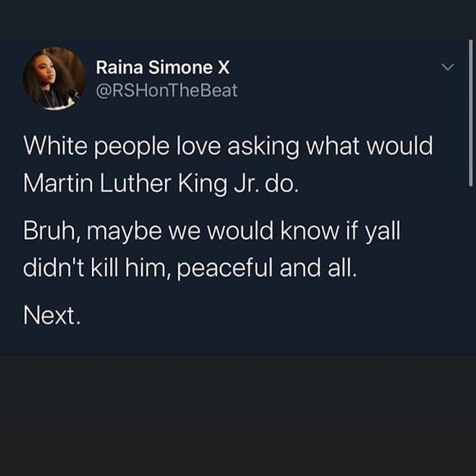
Task: Click the empty gray area below the tweet
Action: 238,415
